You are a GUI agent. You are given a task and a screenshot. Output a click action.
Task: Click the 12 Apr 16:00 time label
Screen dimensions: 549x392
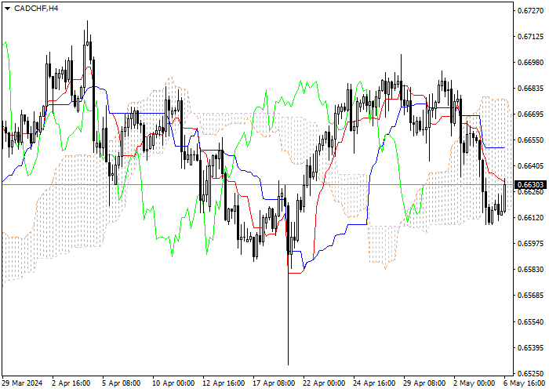224,383
